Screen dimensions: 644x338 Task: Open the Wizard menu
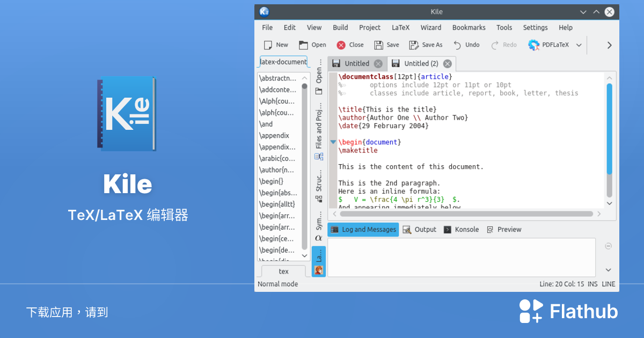tap(431, 27)
